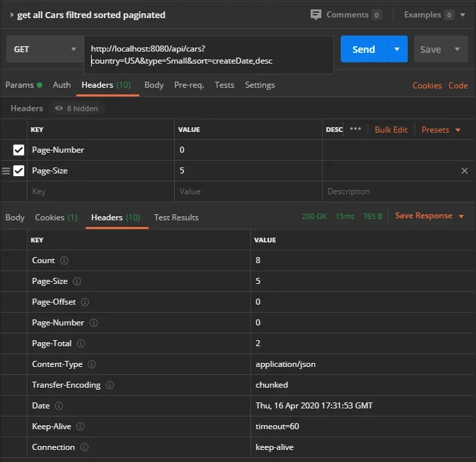The image size is (476, 462).
Task: Select the response Headers tab
Action: [x=115, y=218]
